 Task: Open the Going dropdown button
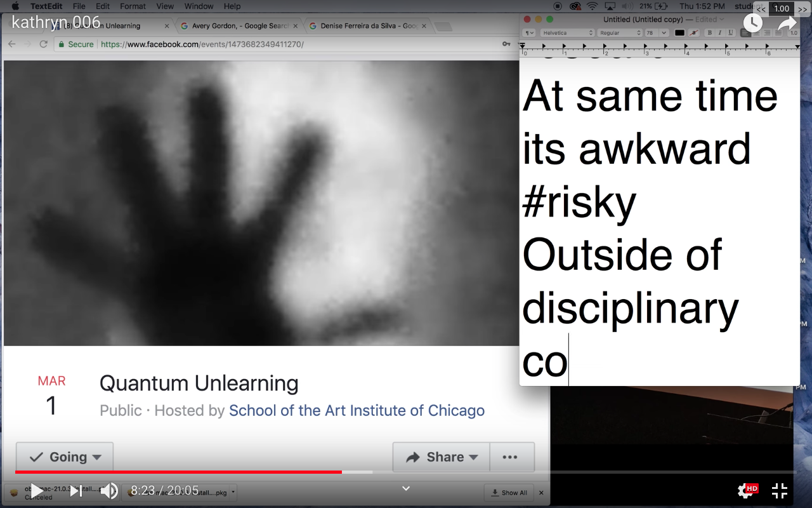pos(65,457)
